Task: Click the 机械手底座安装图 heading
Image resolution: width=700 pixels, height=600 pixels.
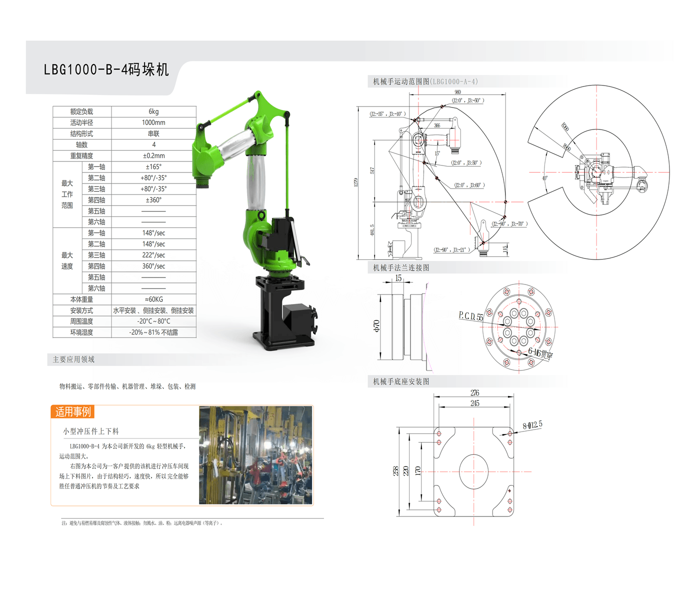Action: pyautogui.click(x=401, y=381)
